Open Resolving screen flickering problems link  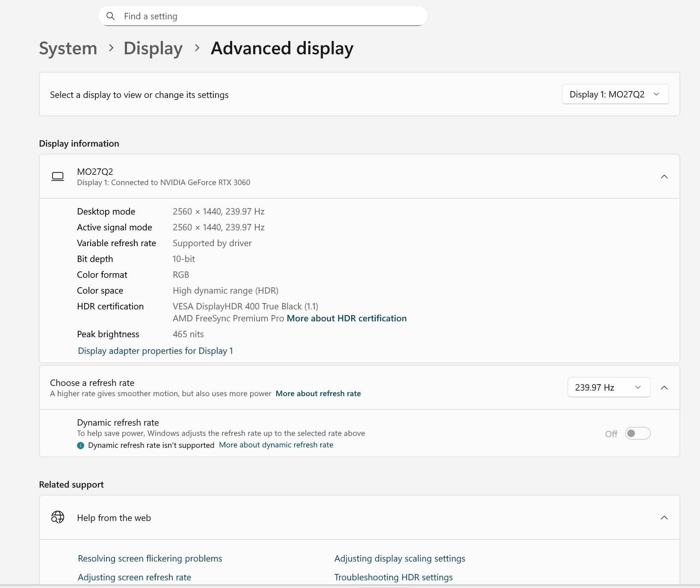tap(150, 559)
